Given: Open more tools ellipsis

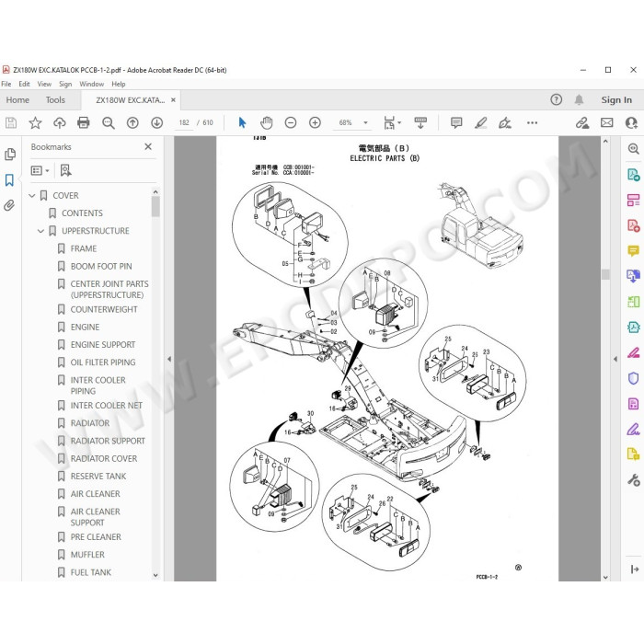Looking at the screenshot, I should (x=533, y=122).
